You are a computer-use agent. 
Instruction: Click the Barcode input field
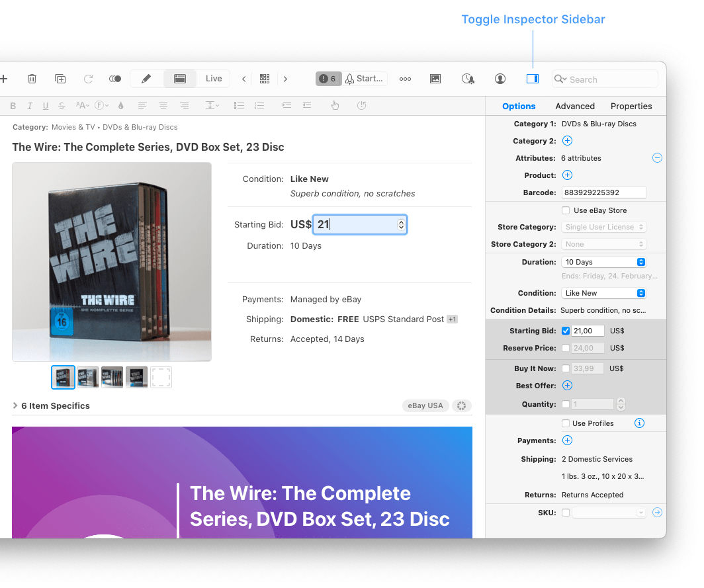603,192
